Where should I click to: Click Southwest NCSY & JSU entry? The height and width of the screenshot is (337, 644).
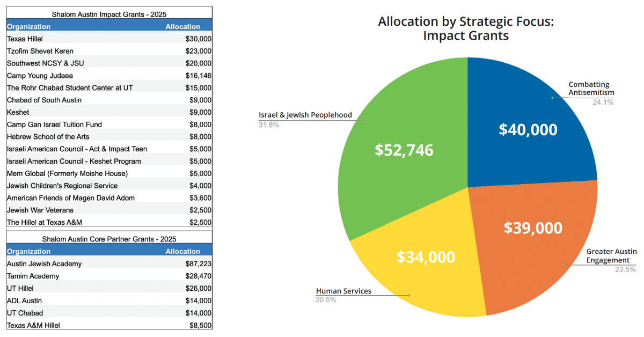(45, 63)
